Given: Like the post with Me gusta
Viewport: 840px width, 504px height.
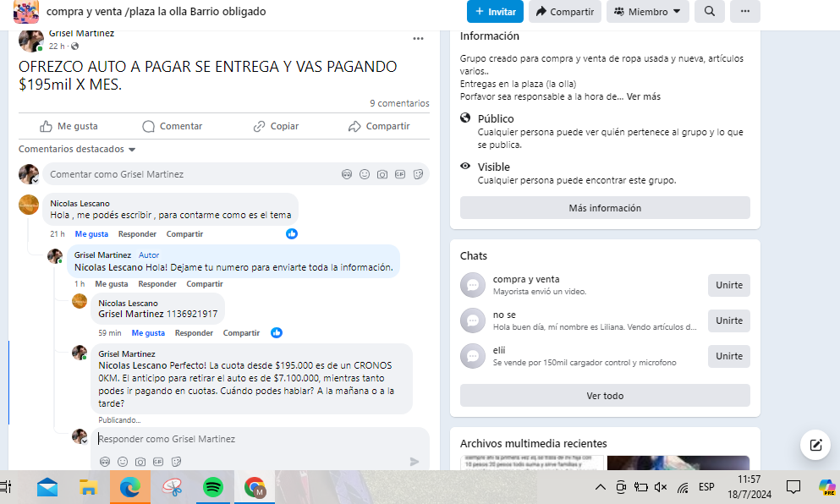Looking at the screenshot, I should pos(69,126).
